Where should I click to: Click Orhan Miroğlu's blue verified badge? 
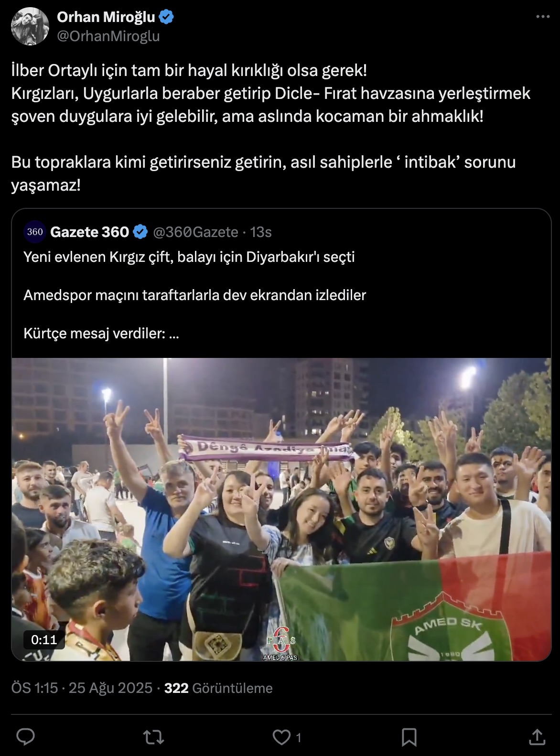click(x=166, y=18)
